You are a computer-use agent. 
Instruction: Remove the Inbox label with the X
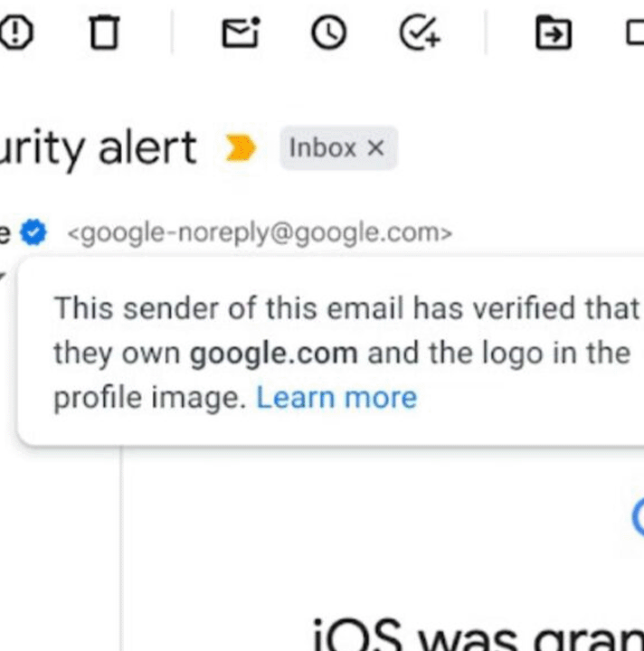(375, 147)
